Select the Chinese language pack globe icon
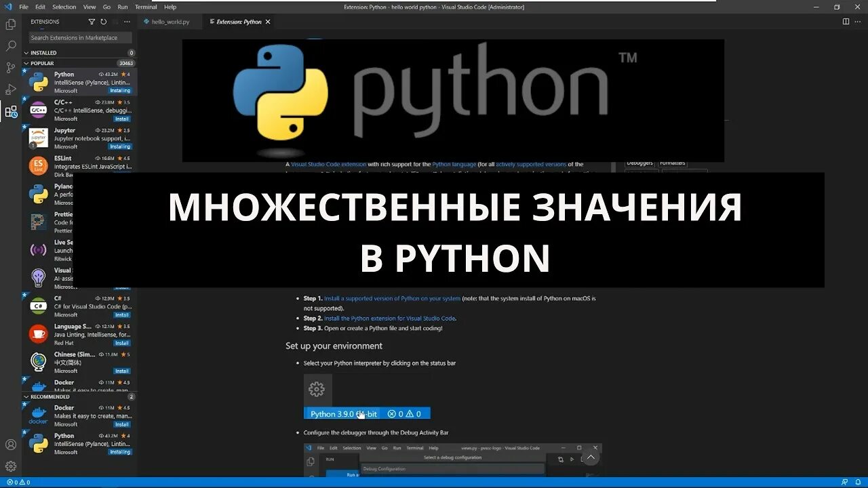Viewport: 868px width, 488px height. coord(39,362)
